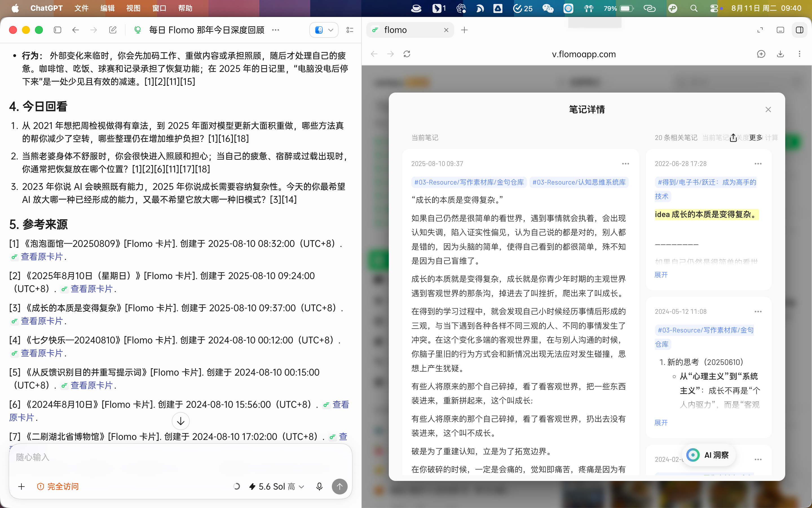
Task: Start a new chat with compose icon
Action: (x=113, y=30)
